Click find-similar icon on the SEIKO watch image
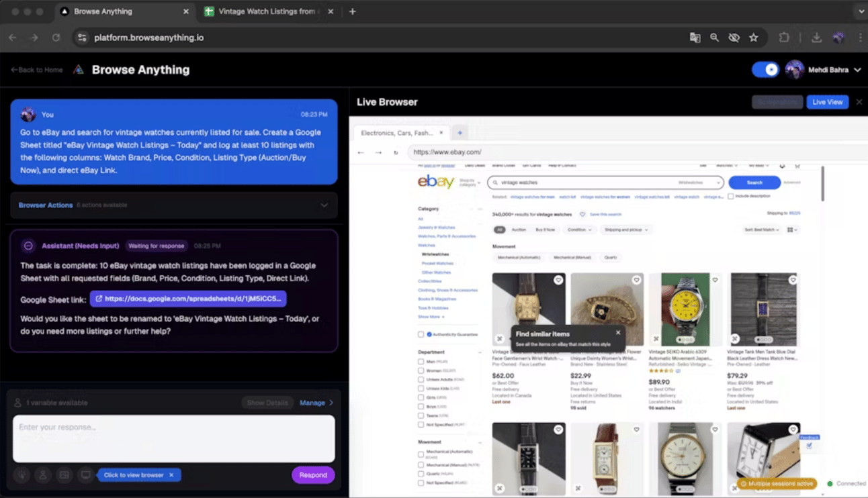868x498 pixels. [x=656, y=339]
